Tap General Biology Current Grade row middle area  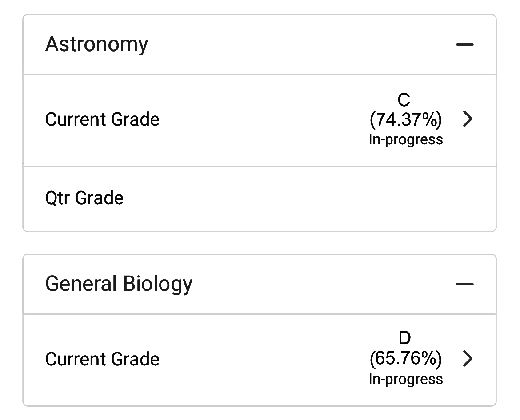pyautogui.click(x=262, y=359)
